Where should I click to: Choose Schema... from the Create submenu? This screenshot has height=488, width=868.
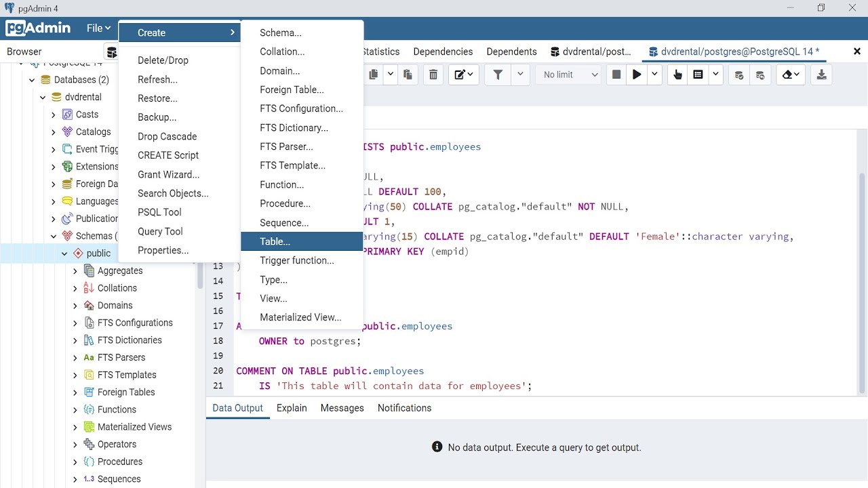coord(302,33)
